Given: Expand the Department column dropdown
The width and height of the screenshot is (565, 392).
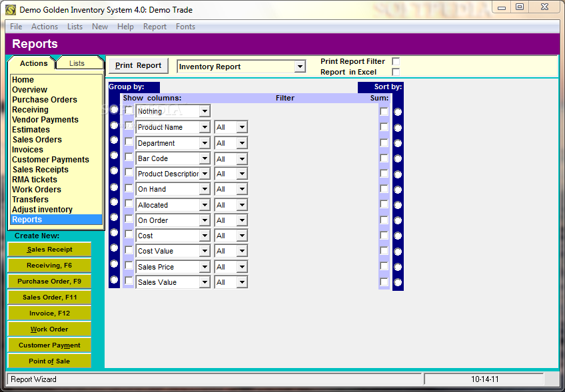Looking at the screenshot, I should [205, 143].
